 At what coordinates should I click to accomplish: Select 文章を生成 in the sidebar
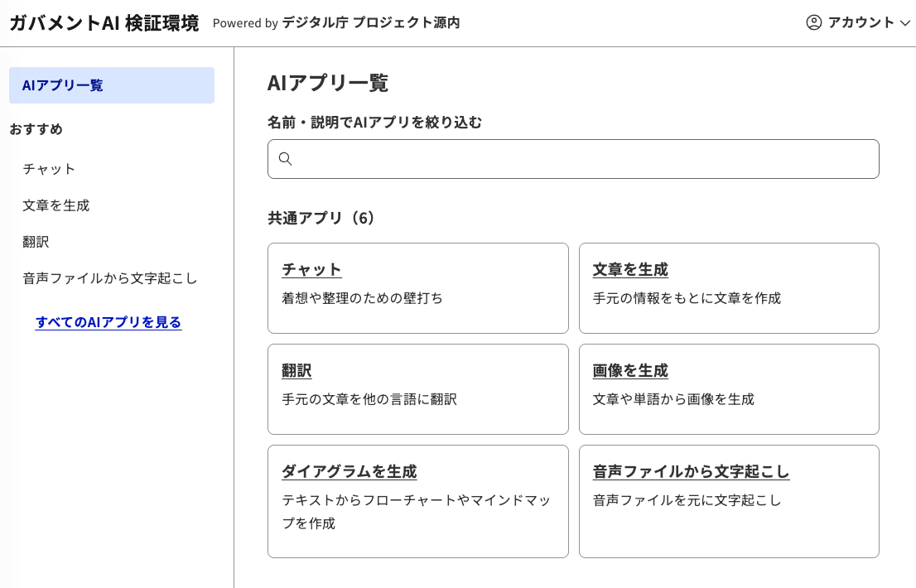[x=56, y=205]
